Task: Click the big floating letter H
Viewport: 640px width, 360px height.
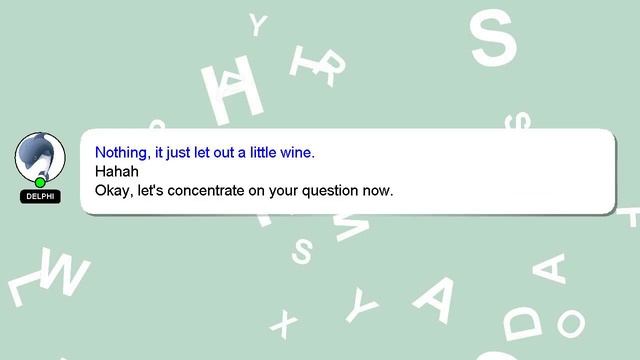Action: pyautogui.click(x=232, y=90)
